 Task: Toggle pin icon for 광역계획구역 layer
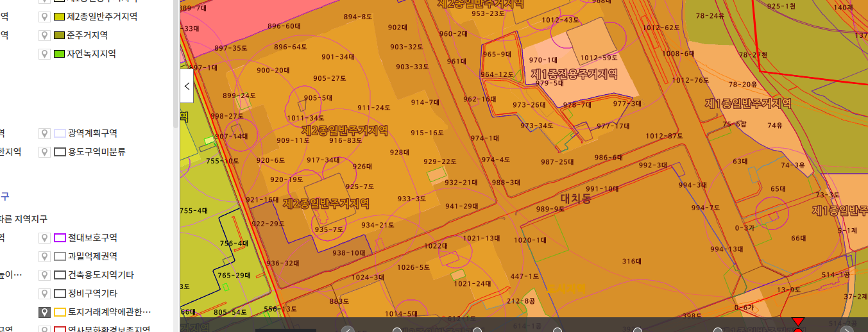(44, 134)
